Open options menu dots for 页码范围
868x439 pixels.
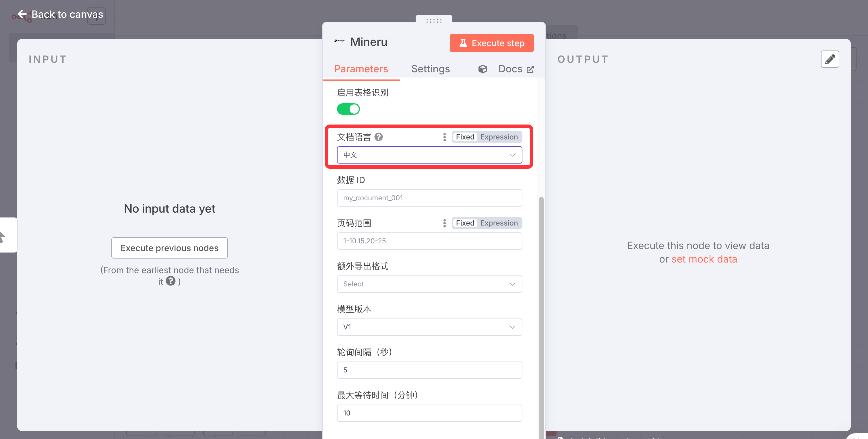click(444, 223)
